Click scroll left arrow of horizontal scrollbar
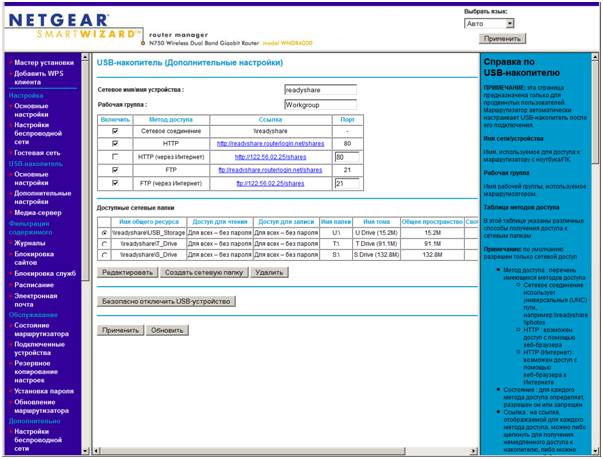The height and width of the screenshot is (459, 603). (97, 451)
